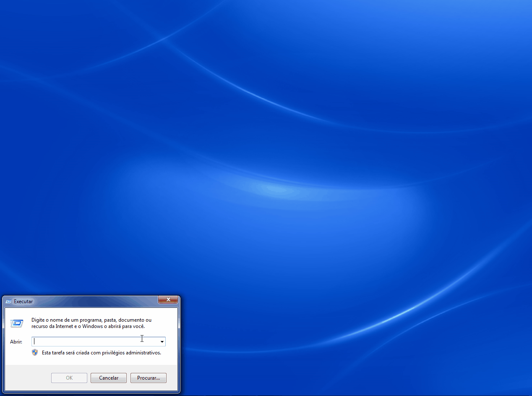532x396 pixels.
Task: Click the Cancelar button
Action: pyautogui.click(x=109, y=378)
